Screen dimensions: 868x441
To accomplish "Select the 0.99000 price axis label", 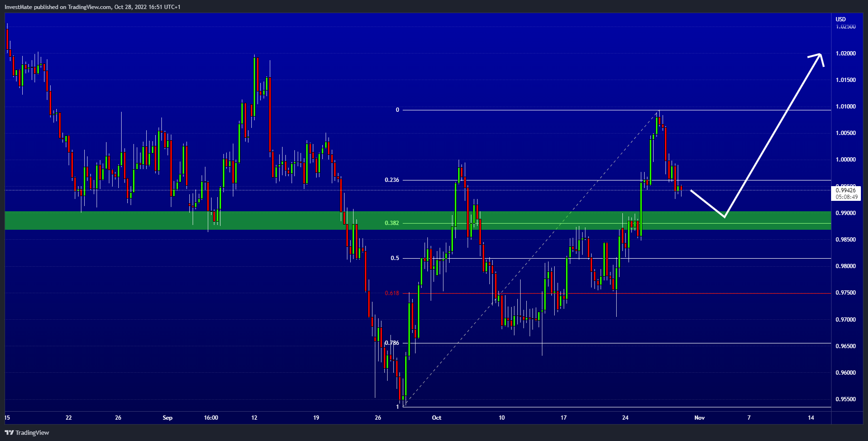I will pyautogui.click(x=846, y=213).
